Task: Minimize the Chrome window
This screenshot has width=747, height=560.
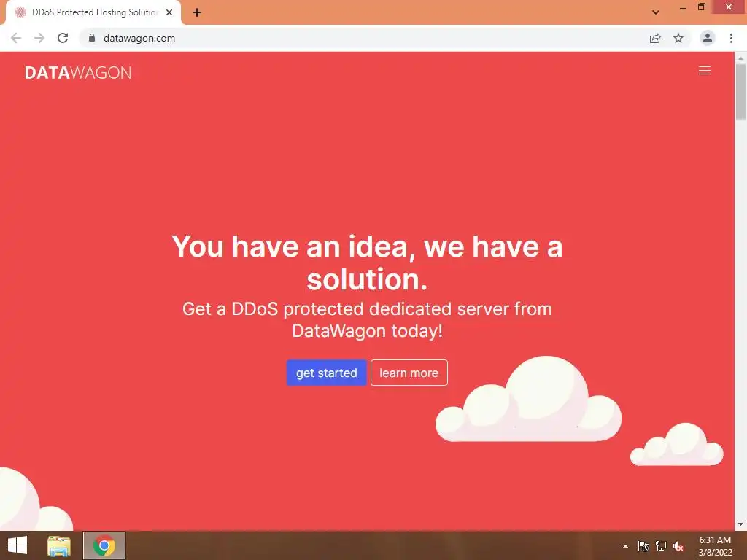Action: [682, 7]
